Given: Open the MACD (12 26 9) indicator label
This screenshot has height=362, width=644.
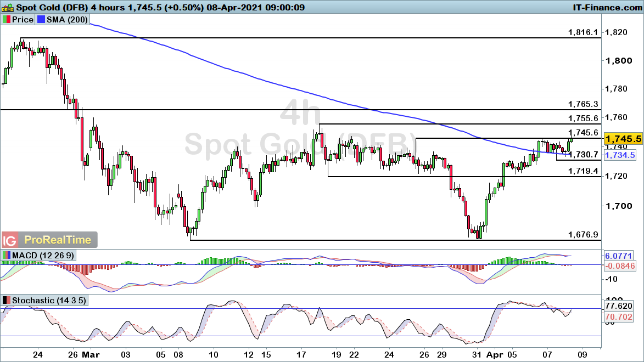Looking at the screenshot, I should point(43,255).
